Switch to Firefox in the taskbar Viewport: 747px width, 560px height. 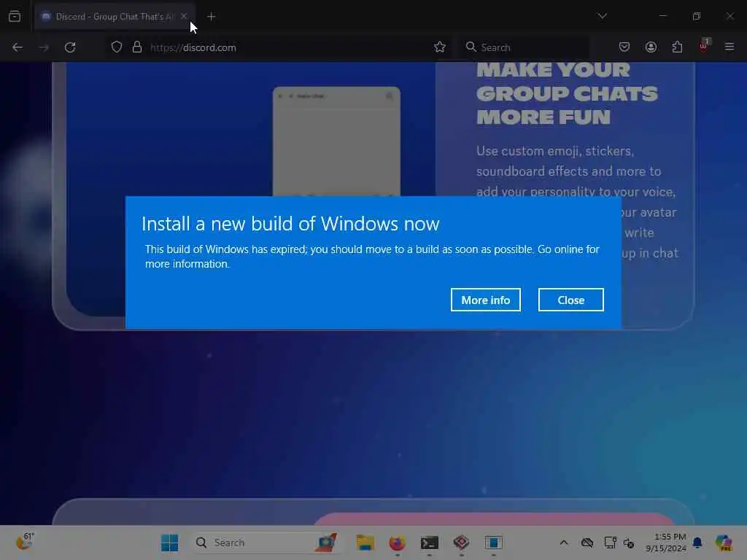click(x=398, y=542)
